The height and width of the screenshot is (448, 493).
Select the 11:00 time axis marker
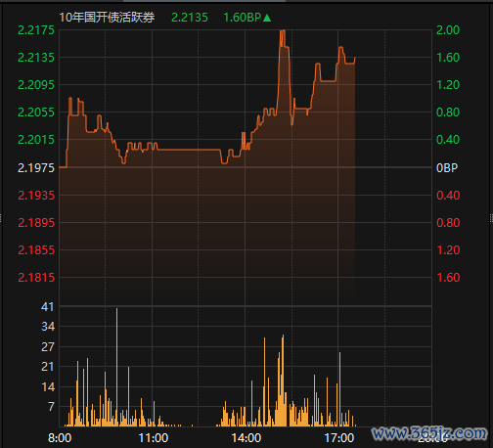pyautogui.click(x=154, y=438)
